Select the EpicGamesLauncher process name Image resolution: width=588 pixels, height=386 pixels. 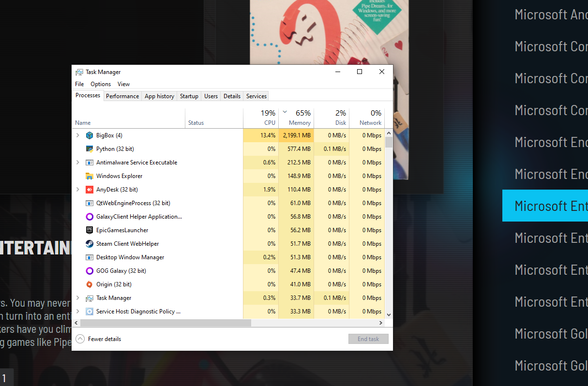[x=122, y=230]
